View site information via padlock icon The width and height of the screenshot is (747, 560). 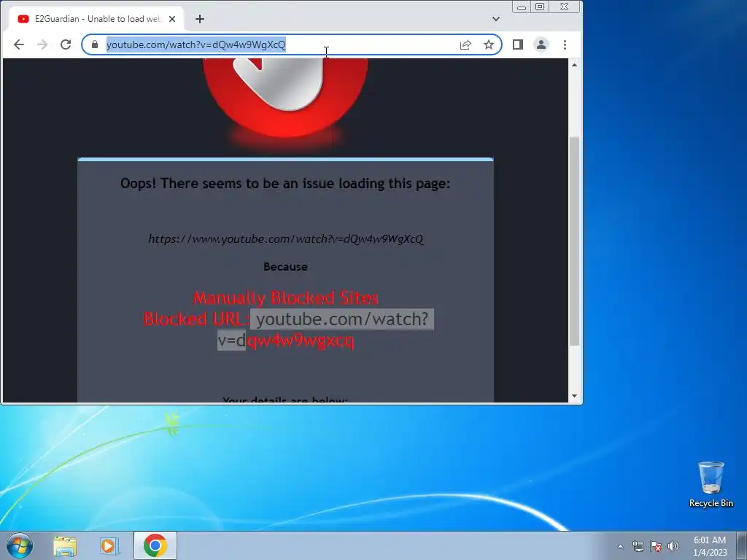point(95,44)
